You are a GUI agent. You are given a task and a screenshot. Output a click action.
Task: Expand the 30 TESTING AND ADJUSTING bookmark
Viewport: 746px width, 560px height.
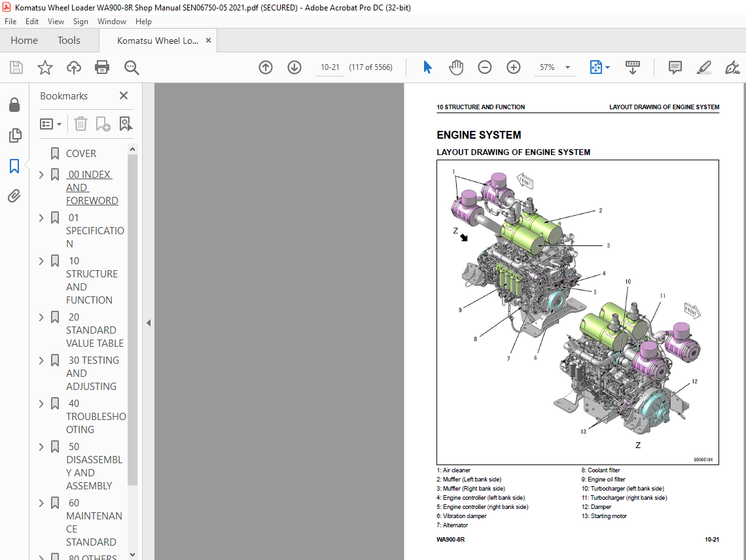41,360
